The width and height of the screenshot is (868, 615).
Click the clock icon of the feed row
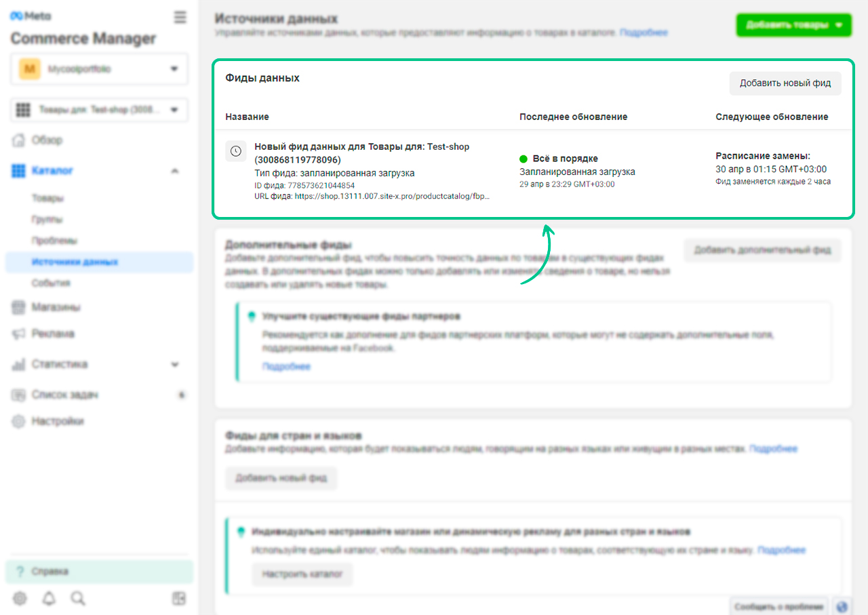point(235,151)
